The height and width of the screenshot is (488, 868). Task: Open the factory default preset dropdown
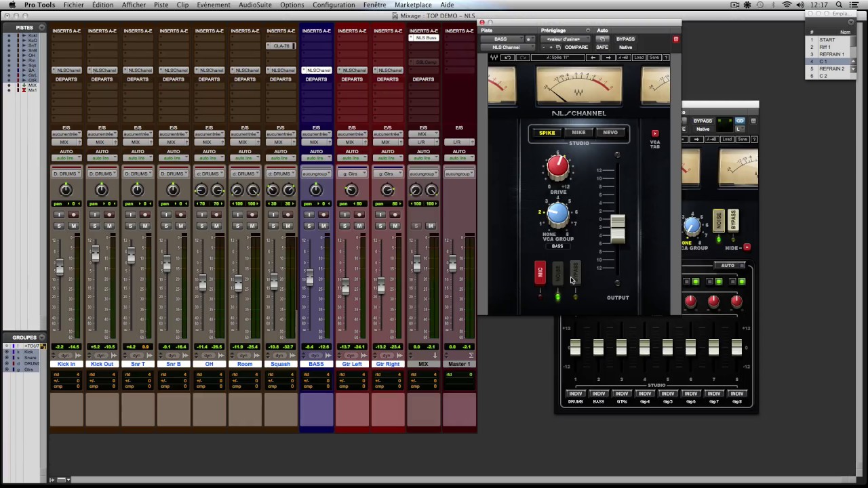[x=566, y=39]
